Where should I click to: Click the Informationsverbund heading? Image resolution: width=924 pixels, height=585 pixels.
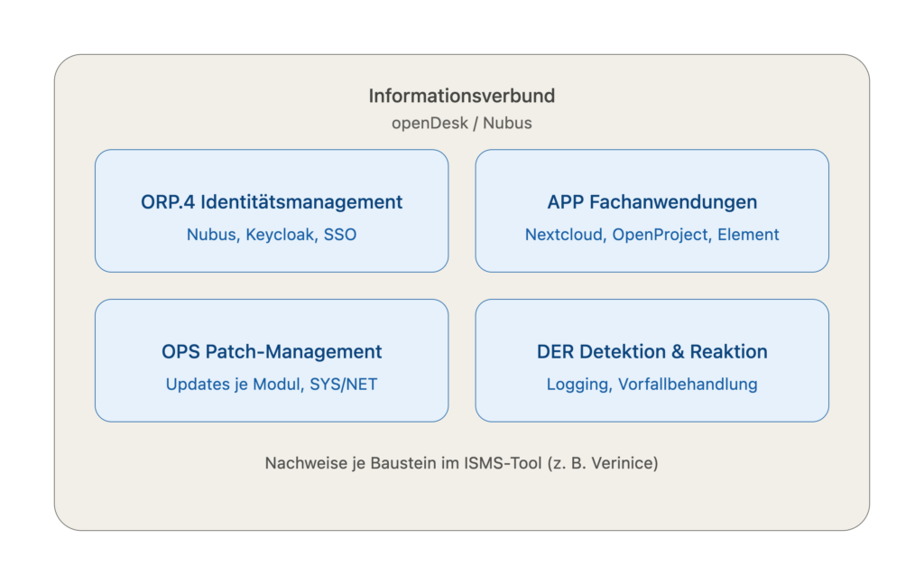click(x=461, y=96)
